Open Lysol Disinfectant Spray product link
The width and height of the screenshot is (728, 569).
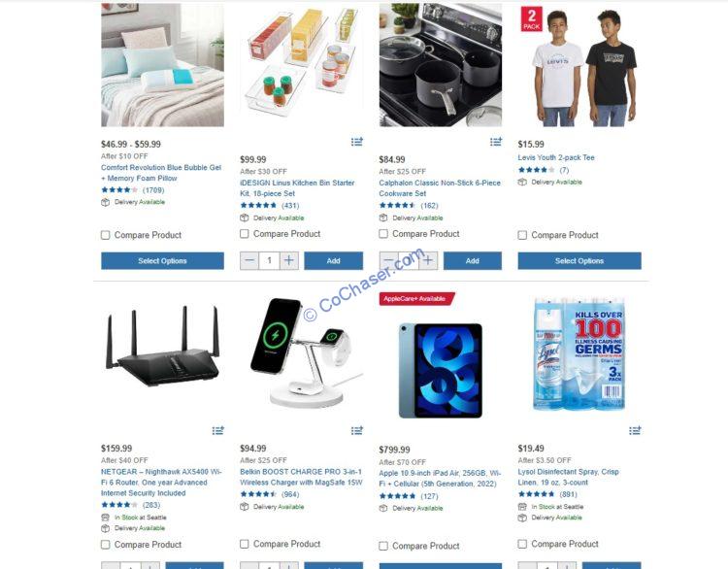click(x=568, y=477)
